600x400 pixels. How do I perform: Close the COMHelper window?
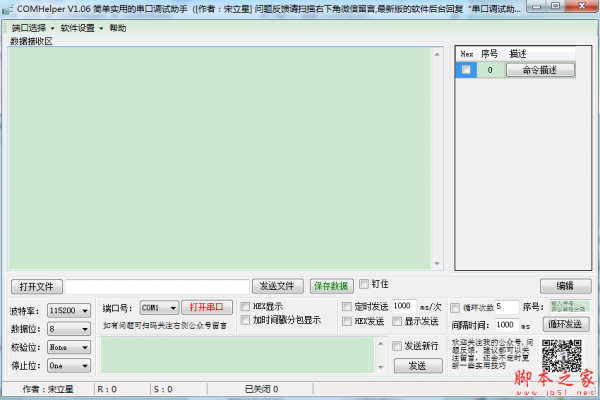coord(581,6)
